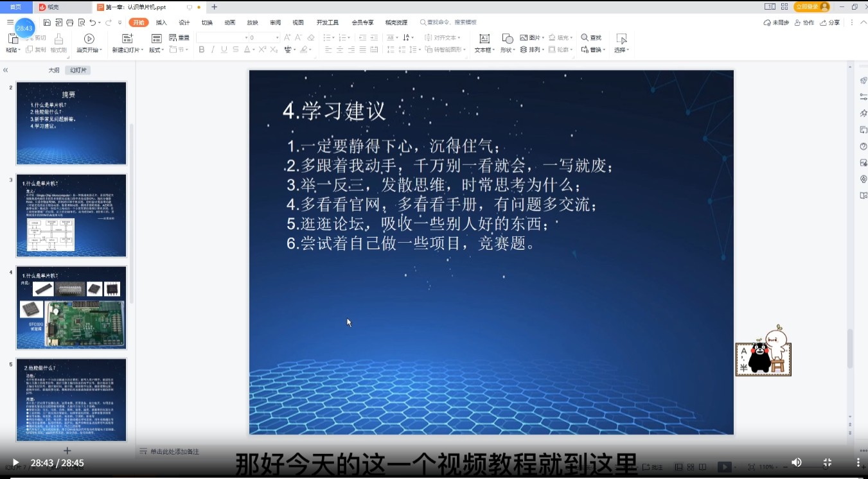The width and height of the screenshot is (868, 479).
Task: Open video player more options menu
Action: (x=858, y=462)
